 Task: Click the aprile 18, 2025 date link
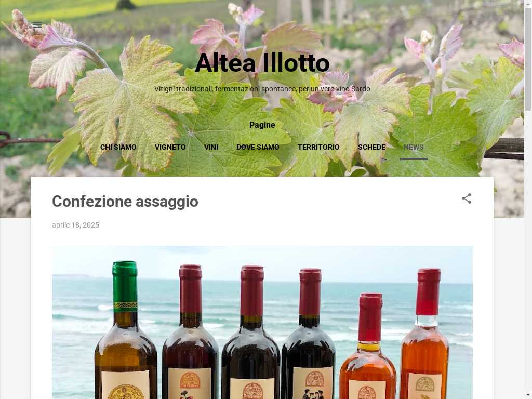(x=75, y=225)
